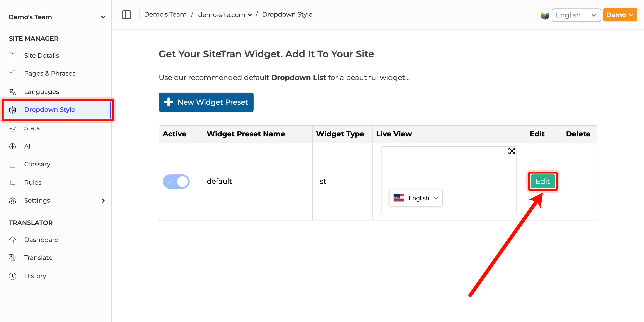Click the History clock icon
The width and height of the screenshot is (644, 322).
(x=13, y=276)
